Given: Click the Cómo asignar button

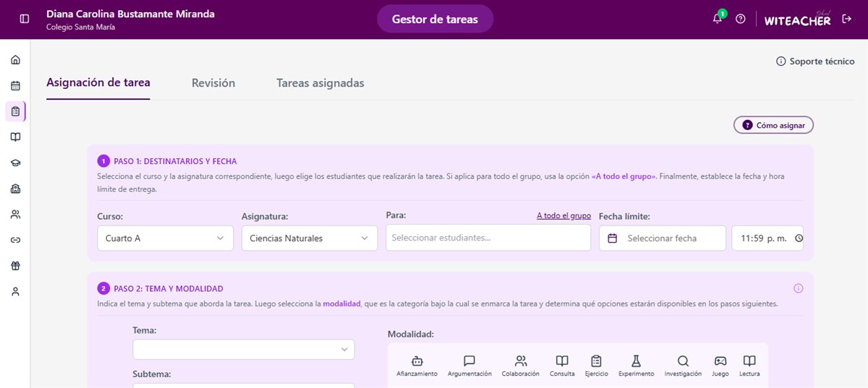Looking at the screenshot, I should tap(774, 125).
